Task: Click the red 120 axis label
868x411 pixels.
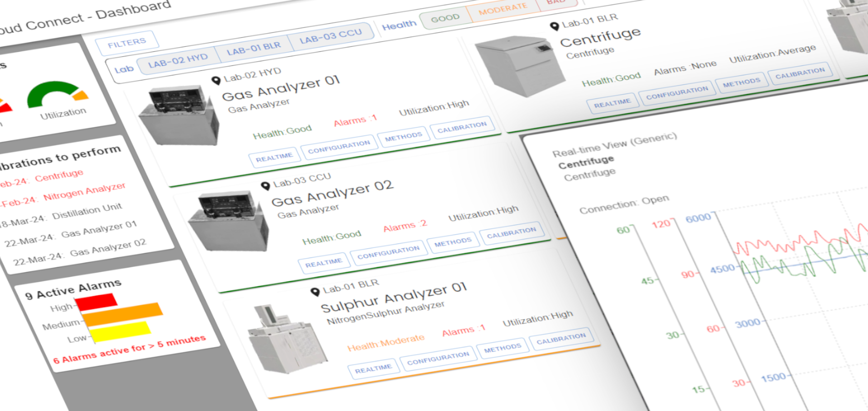Action: tap(662, 224)
